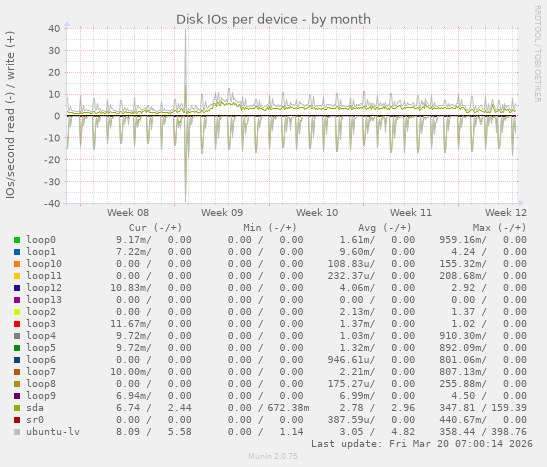The image size is (547, 467).
Task: Click the loop4 gray legend swatch
Action: 17,336
